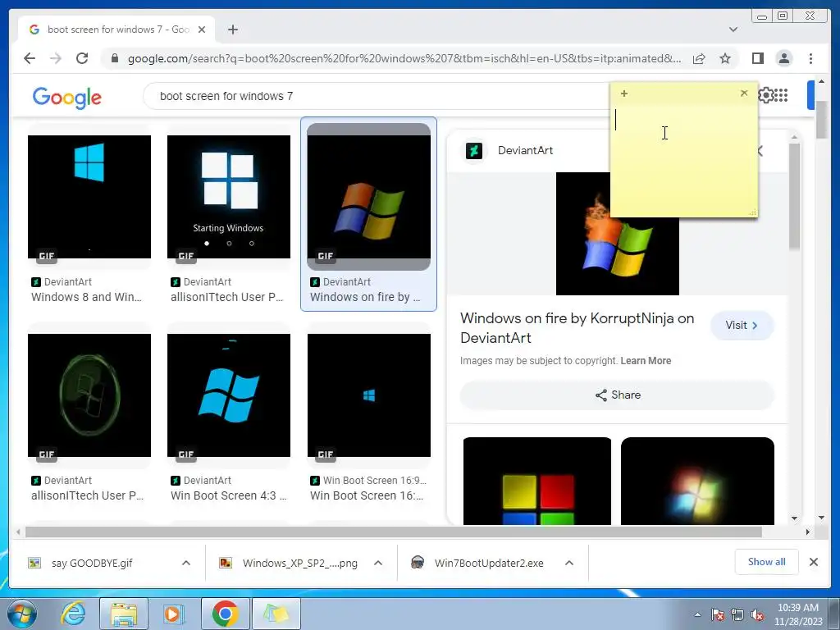Open the taskbar clock and date
This screenshot has height=630, width=840.
pyautogui.click(x=798, y=614)
